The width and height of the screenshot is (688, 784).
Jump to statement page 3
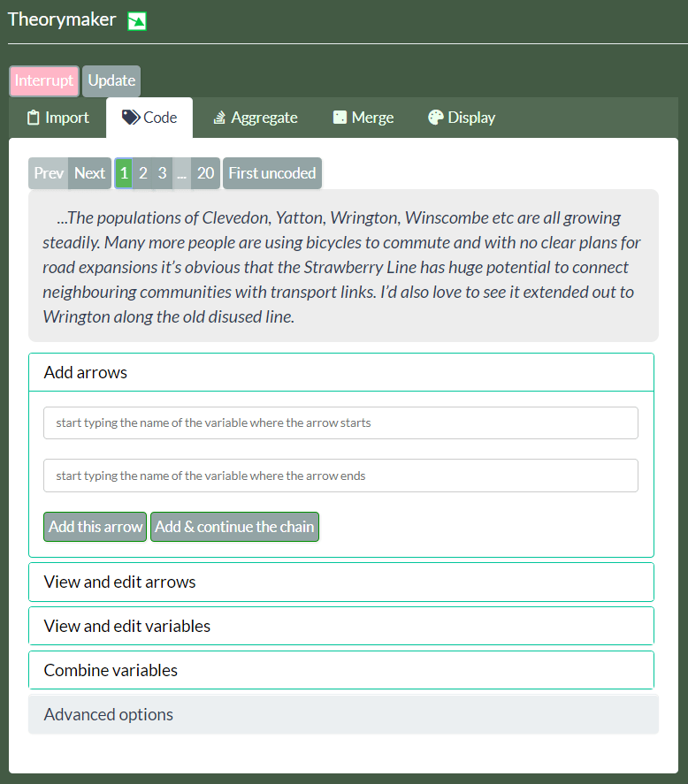click(x=162, y=173)
